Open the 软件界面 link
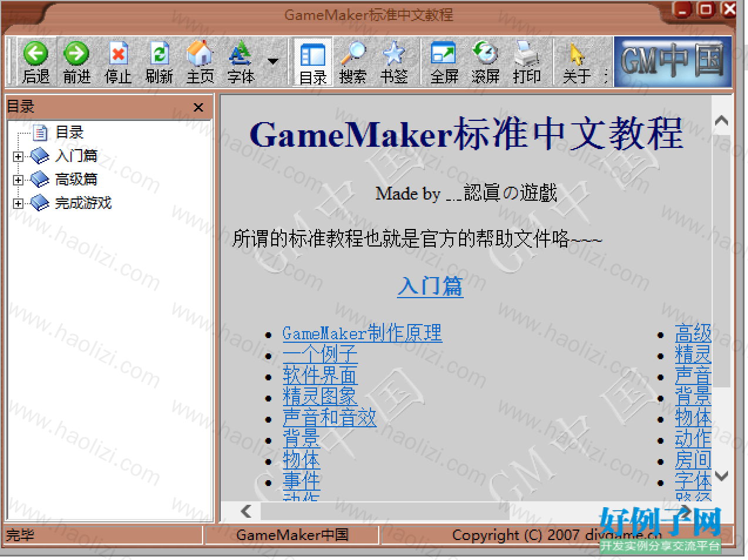 tap(320, 375)
